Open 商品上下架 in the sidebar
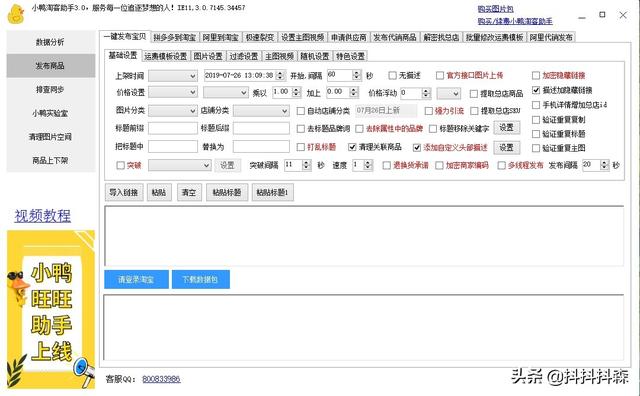 tap(51, 160)
